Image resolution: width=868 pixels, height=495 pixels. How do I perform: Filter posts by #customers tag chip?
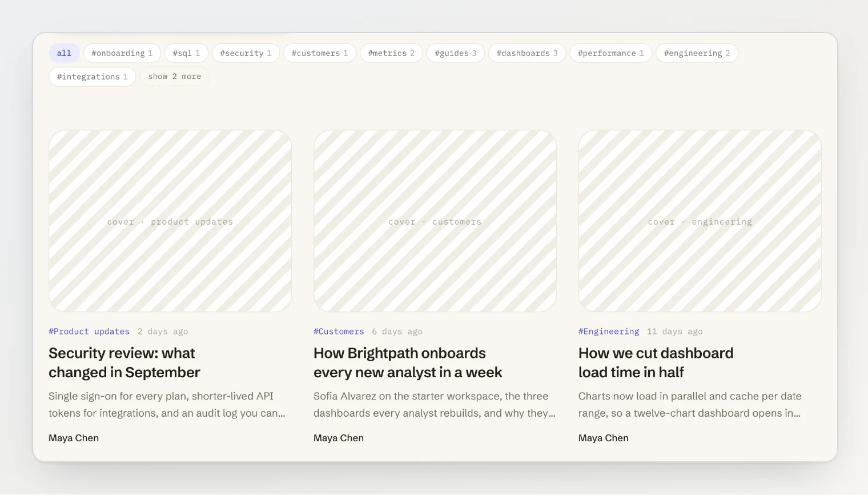pyautogui.click(x=320, y=53)
